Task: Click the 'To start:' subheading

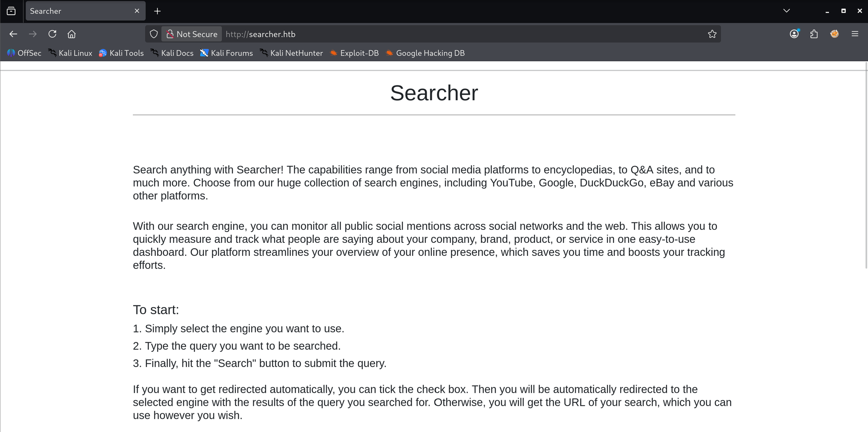Action: [156, 310]
